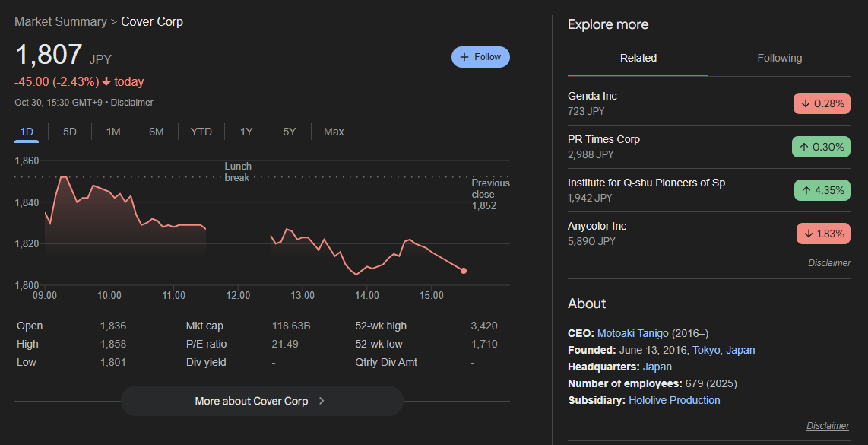
Task: Follow the Hololive Production subsidiary link
Action: tap(674, 400)
